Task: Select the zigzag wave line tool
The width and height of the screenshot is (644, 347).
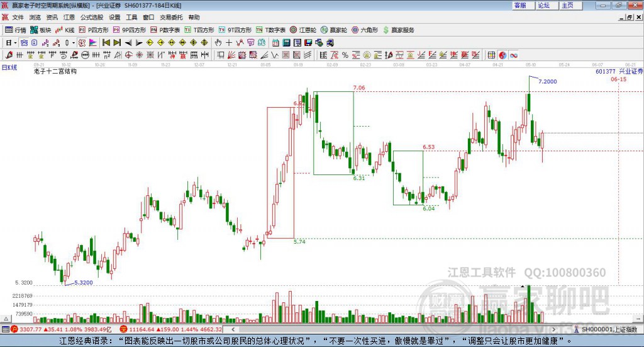Action: [274, 55]
